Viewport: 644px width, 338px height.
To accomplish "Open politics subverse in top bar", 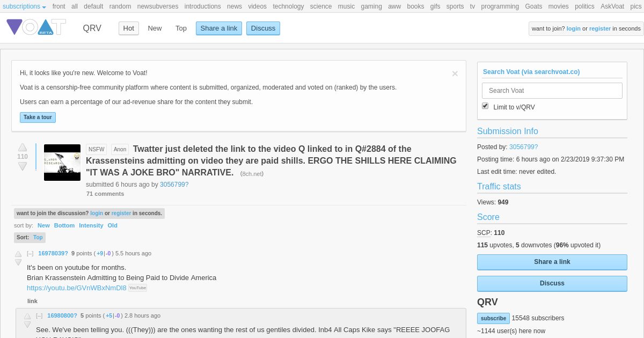I will point(584,6).
